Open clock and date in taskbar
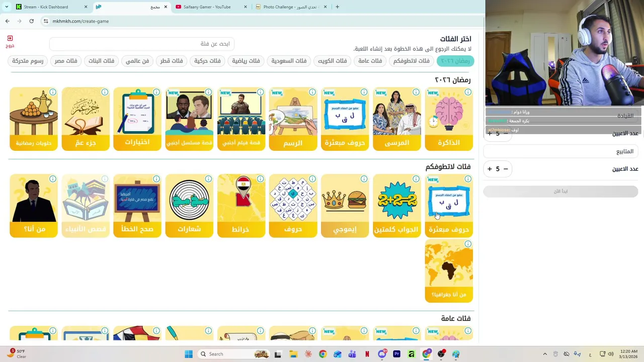This screenshot has height=362, width=644. [627, 354]
